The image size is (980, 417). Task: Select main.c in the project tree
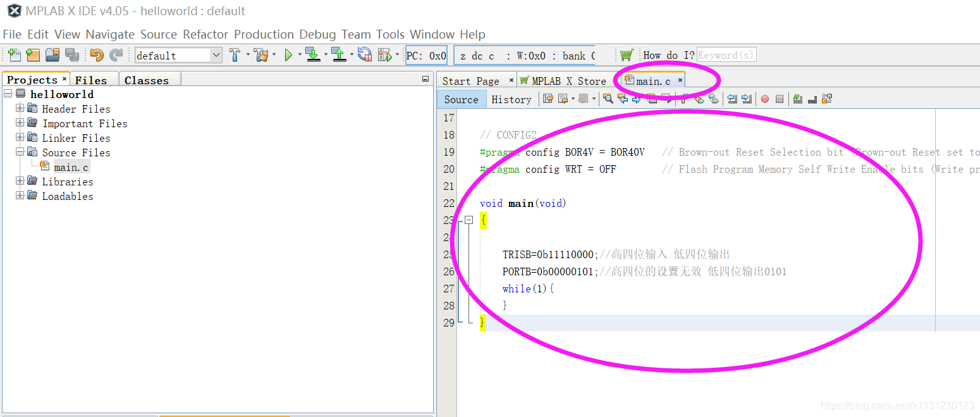[71, 167]
